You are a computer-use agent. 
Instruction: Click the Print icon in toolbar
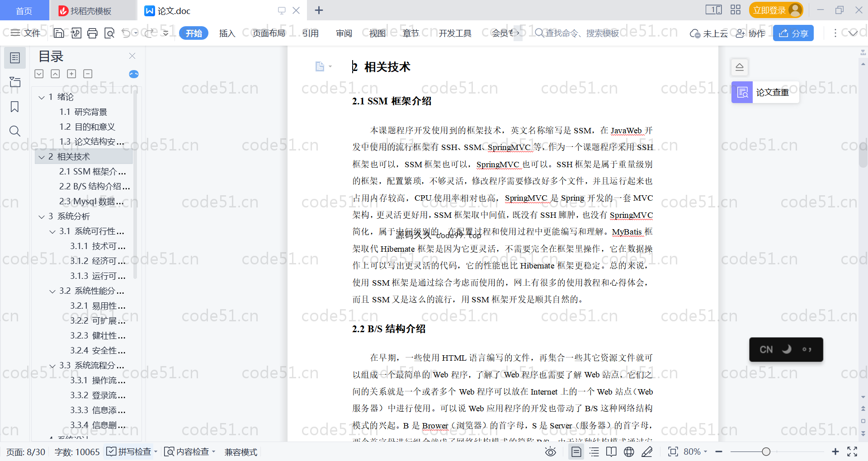click(92, 33)
